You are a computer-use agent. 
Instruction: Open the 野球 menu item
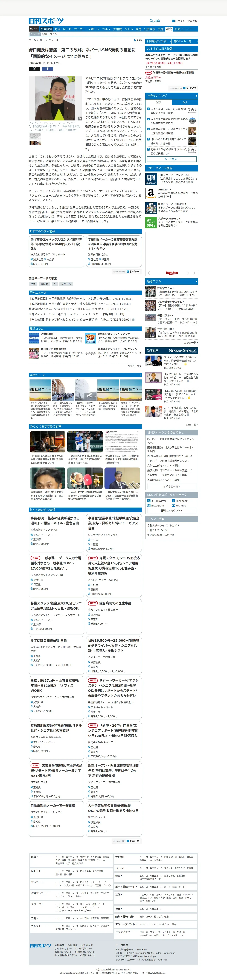pos(57,29)
